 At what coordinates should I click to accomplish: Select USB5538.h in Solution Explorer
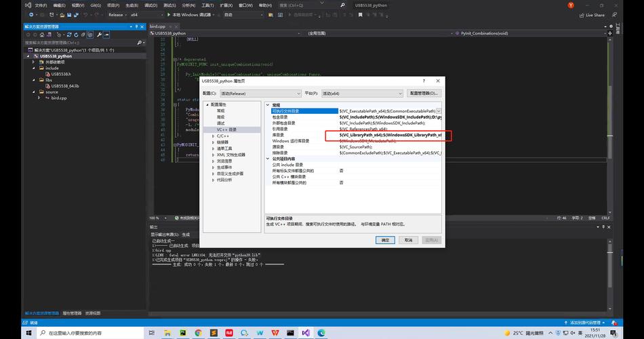(x=61, y=75)
